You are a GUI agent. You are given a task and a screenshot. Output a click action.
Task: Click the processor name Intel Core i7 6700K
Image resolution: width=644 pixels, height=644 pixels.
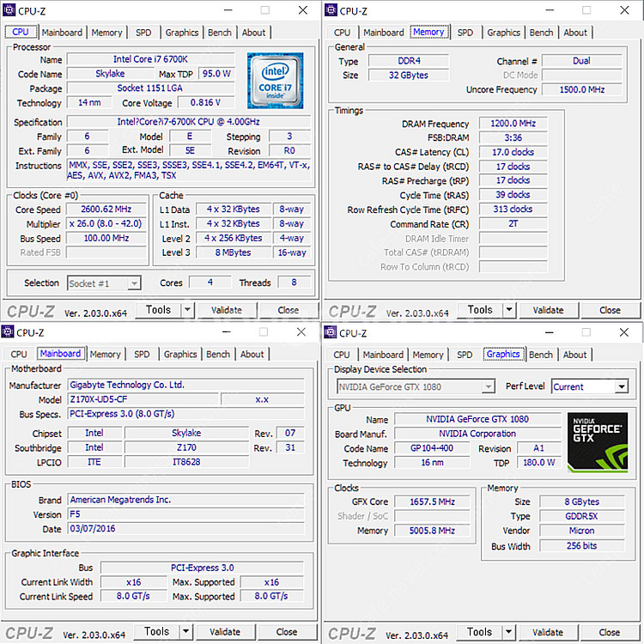tap(150, 59)
